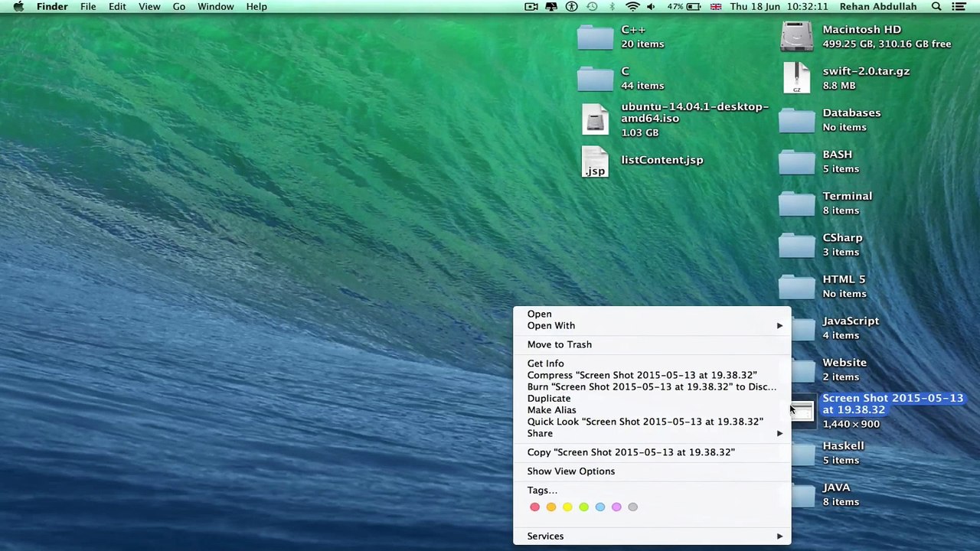Choose Open in context menu
980x551 pixels.
pyautogui.click(x=652, y=314)
